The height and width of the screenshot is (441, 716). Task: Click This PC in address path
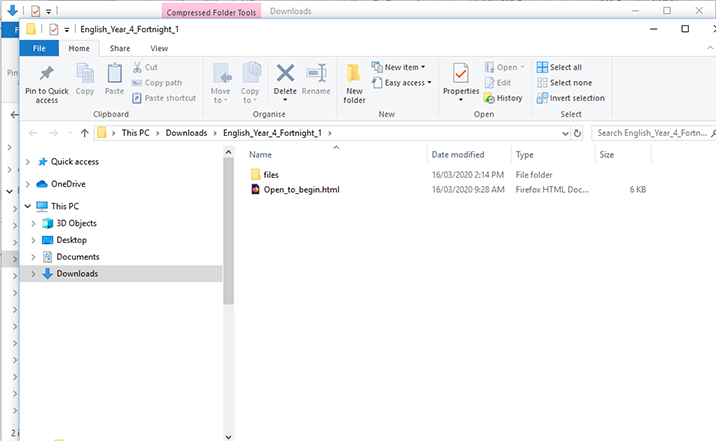(136, 133)
